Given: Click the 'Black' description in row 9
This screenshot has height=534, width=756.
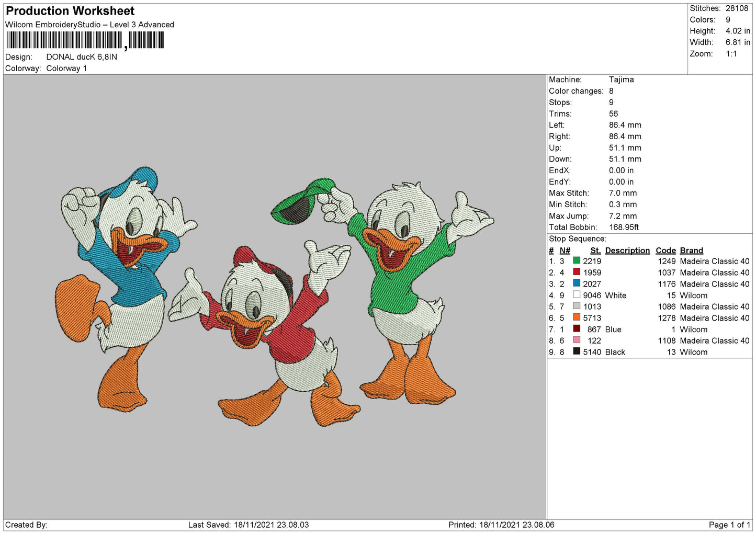Looking at the screenshot, I should [x=615, y=352].
